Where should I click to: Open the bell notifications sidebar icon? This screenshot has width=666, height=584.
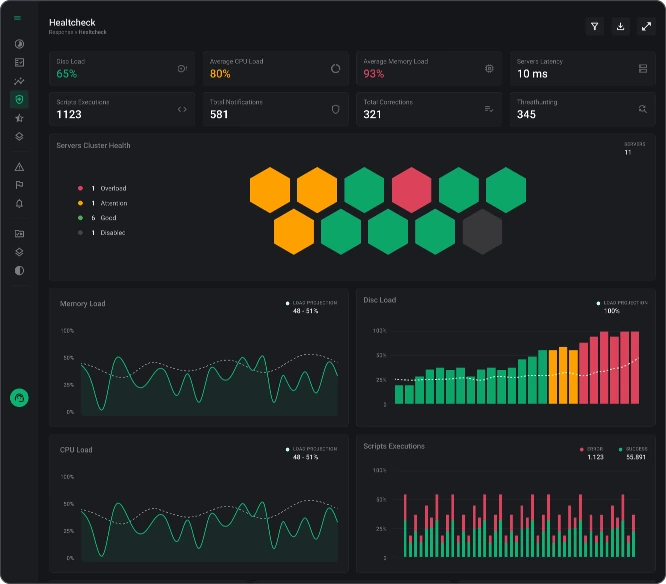[19, 204]
